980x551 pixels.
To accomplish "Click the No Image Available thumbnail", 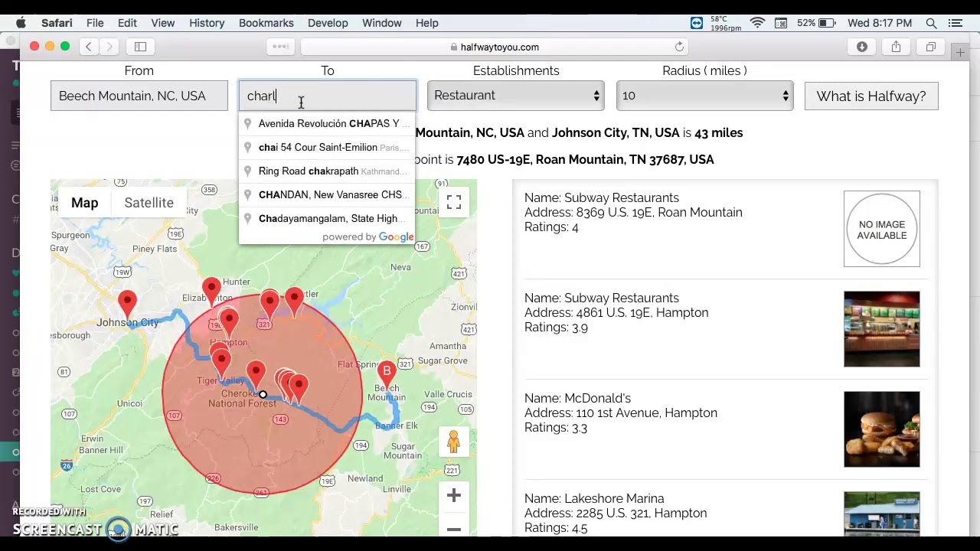I will (882, 229).
